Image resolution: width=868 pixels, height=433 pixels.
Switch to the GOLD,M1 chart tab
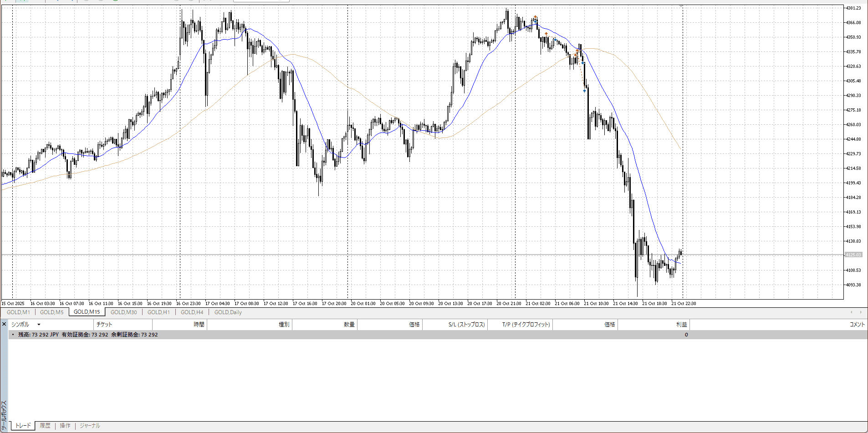pyautogui.click(x=18, y=312)
